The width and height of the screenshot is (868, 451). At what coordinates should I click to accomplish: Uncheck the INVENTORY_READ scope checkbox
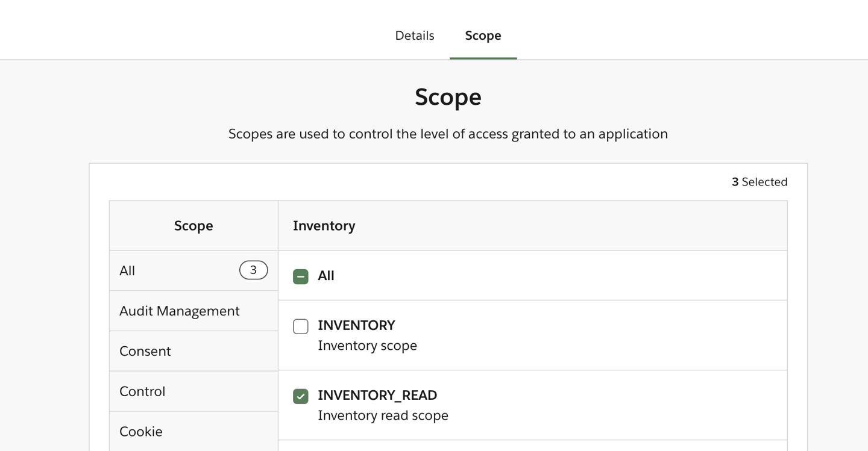tap(301, 396)
